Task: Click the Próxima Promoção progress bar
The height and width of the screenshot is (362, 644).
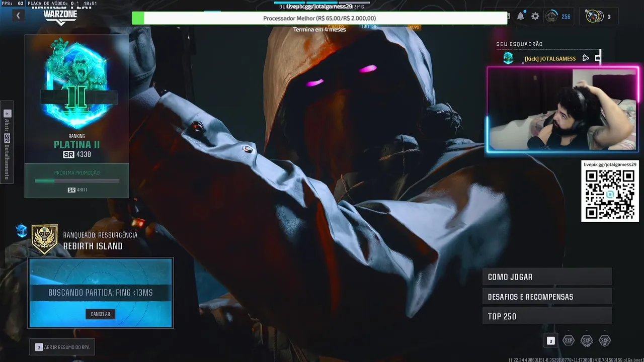Action: click(x=77, y=180)
